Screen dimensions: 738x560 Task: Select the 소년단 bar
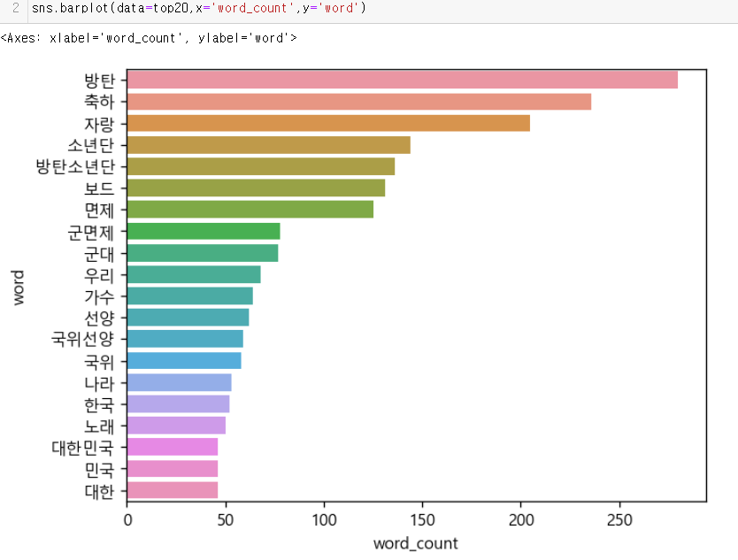pyautogui.click(x=269, y=145)
